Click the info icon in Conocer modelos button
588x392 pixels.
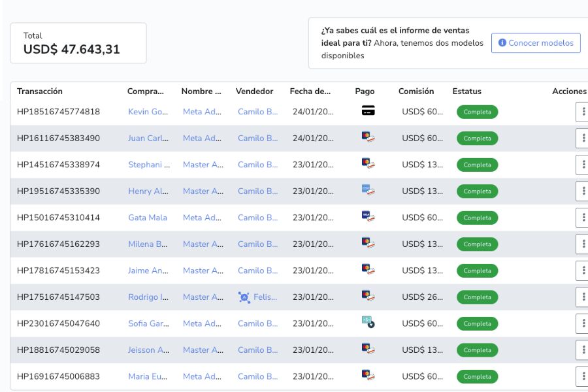coord(502,43)
